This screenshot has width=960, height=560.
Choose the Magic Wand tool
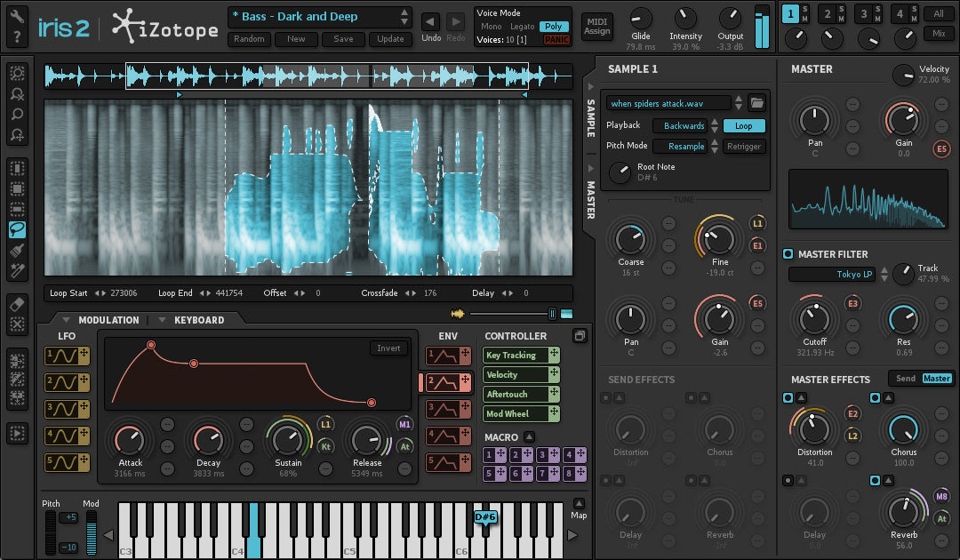(17, 270)
